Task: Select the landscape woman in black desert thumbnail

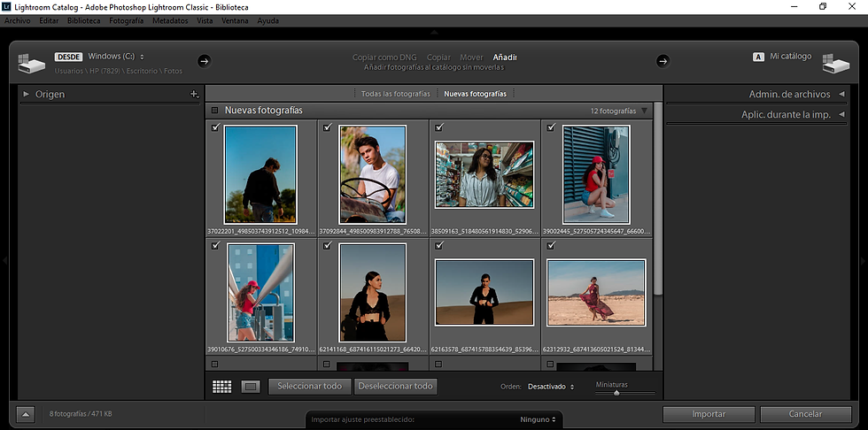Action: (x=484, y=293)
